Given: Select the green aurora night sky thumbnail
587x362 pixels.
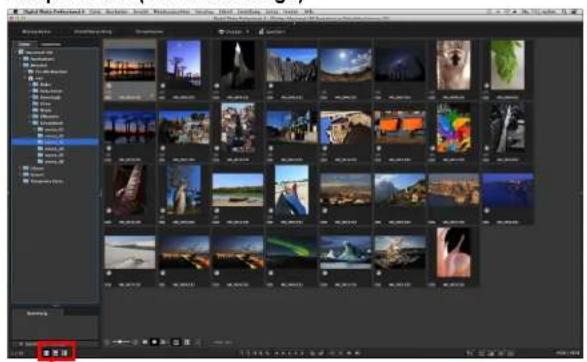Looking at the screenshot, I should point(292,252).
